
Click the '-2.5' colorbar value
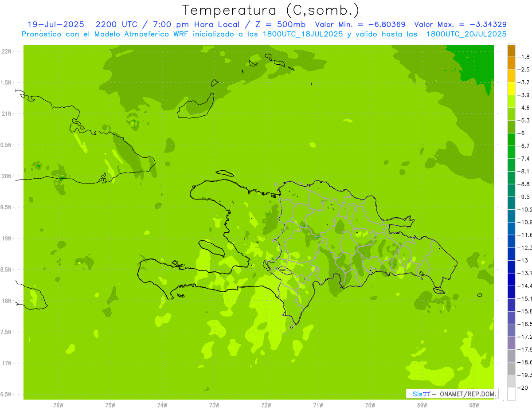pos(523,70)
